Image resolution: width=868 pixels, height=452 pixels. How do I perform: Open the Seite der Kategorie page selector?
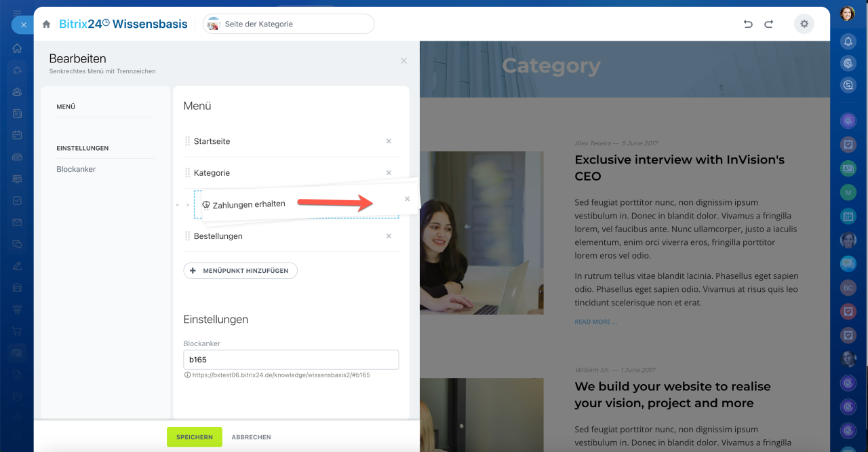click(x=289, y=24)
